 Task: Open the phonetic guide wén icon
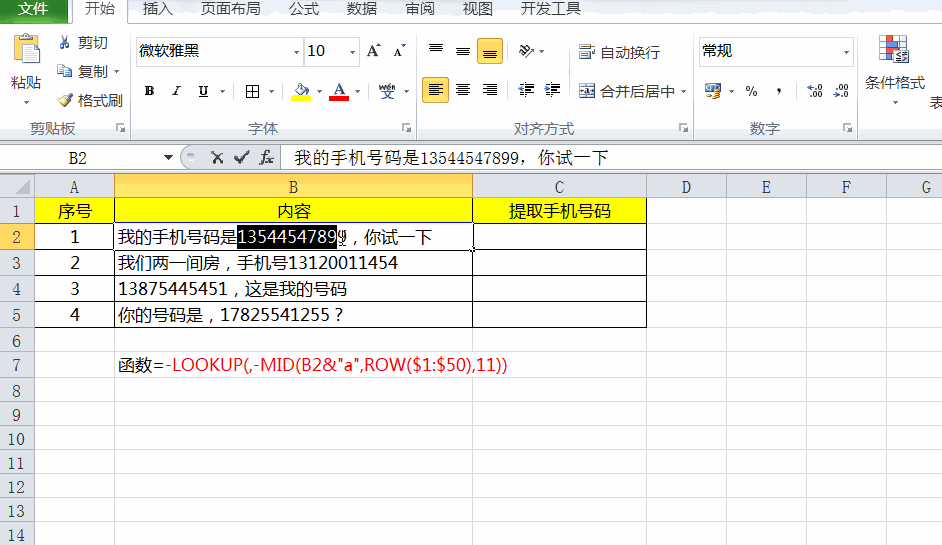click(387, 91)
